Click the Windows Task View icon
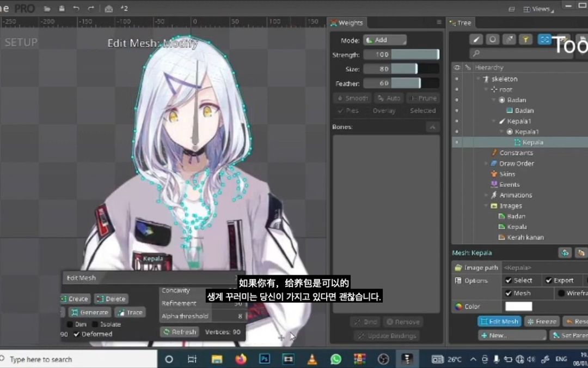This screenshot has height=368, width=588. (192, 359)
